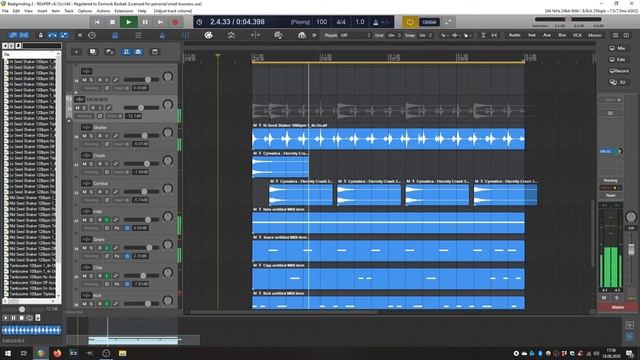
Task: Click the palette color icon in toolbar
Action: pyautogui.click(x=208, y=36)
